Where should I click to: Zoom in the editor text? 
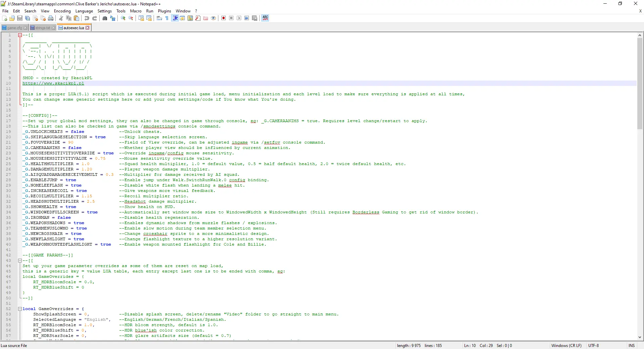click(x=123, y=18)
